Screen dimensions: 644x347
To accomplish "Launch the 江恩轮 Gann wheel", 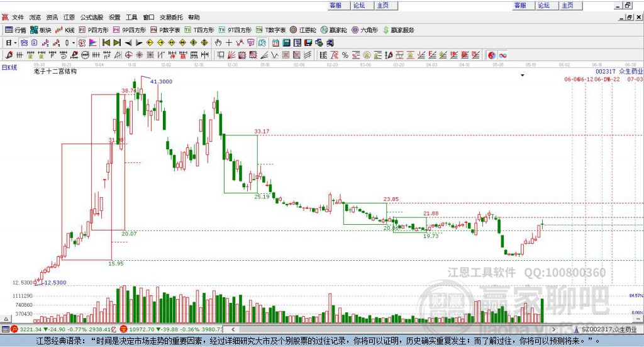I will tap(303, 30).
